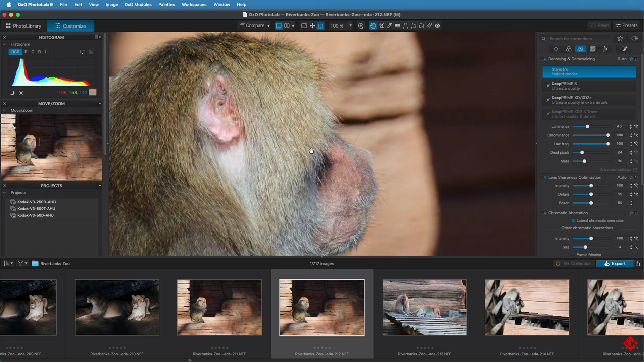Show the Light corrections palette
The width and height of the screenshot is (644, 362).
pyautogui.click(x=556, y=49)
